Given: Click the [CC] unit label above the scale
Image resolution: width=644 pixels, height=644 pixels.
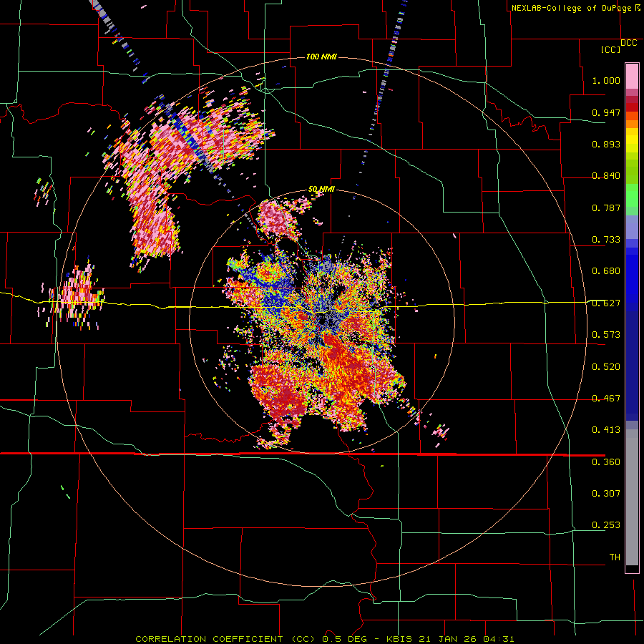Looking at the screenshot, I should 611,49.
